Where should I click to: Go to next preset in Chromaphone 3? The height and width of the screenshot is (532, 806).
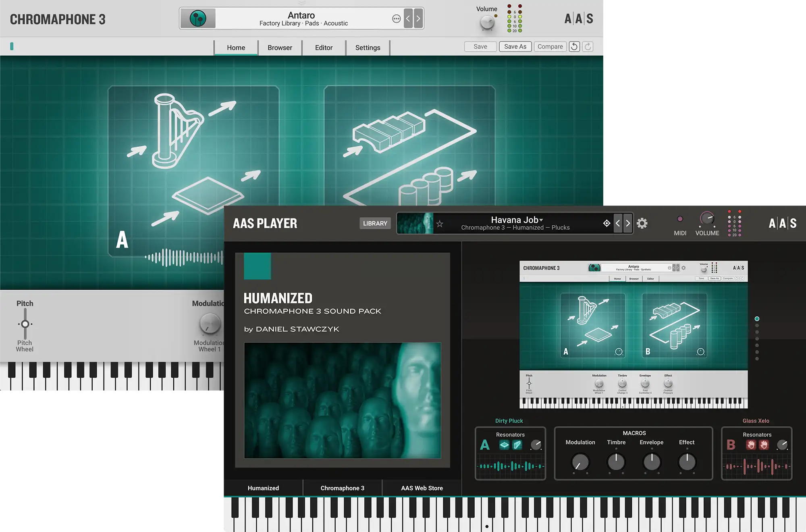click(418, 19)
